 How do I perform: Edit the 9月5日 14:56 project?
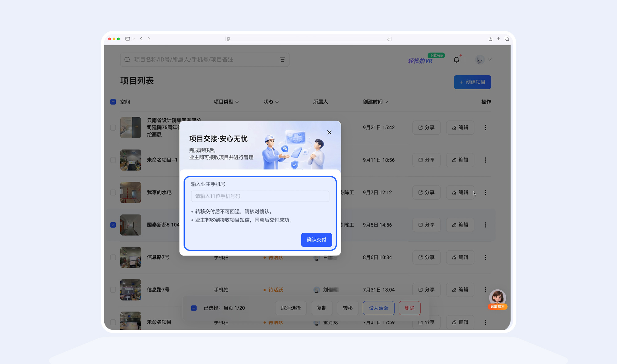pyautogui.click(x=460, y=225)
